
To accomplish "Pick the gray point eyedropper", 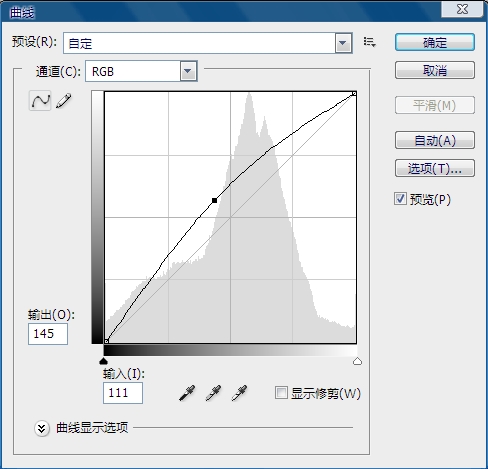I will (x=213, y=393).
